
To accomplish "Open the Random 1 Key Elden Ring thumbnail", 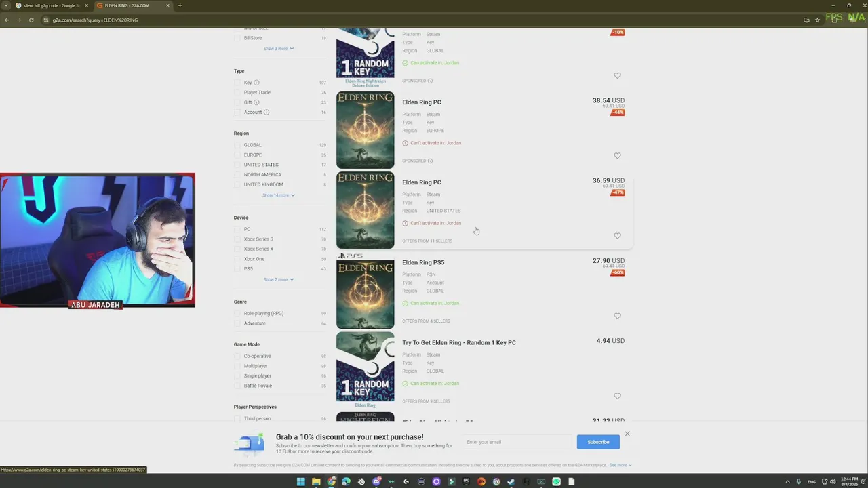I will pos(365,370).
